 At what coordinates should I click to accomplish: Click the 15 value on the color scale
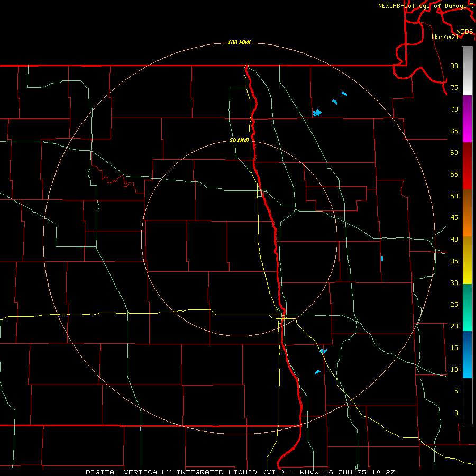(454, 347)
